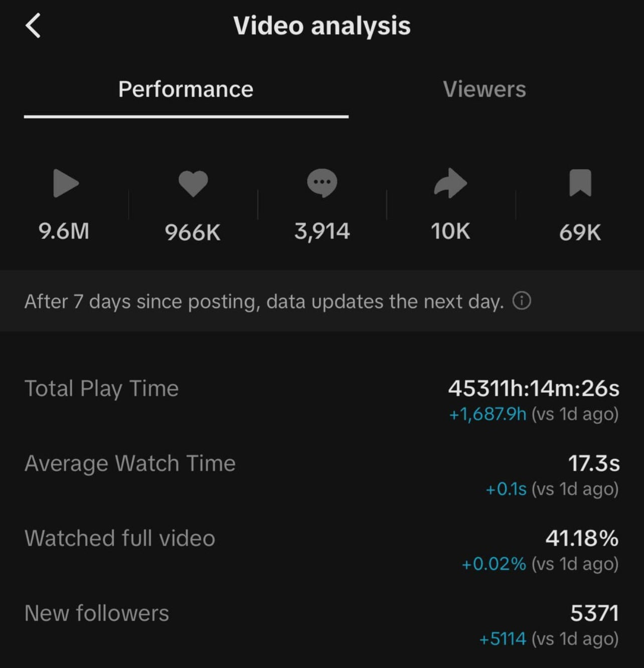The image size is (644, 668).
Task: Click the share arrow icon
Action: pyautogui.click(x=450, y=183)
